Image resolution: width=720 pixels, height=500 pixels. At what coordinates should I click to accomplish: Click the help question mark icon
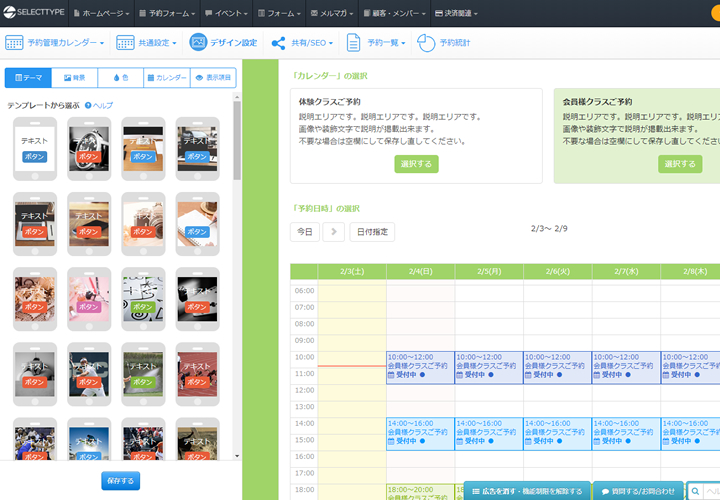(88, 105)
